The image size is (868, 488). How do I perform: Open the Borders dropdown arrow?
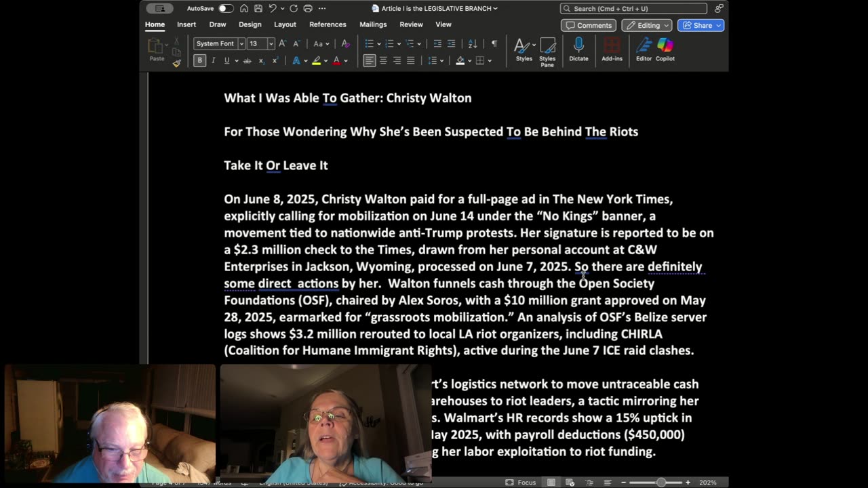click(490, 60)
